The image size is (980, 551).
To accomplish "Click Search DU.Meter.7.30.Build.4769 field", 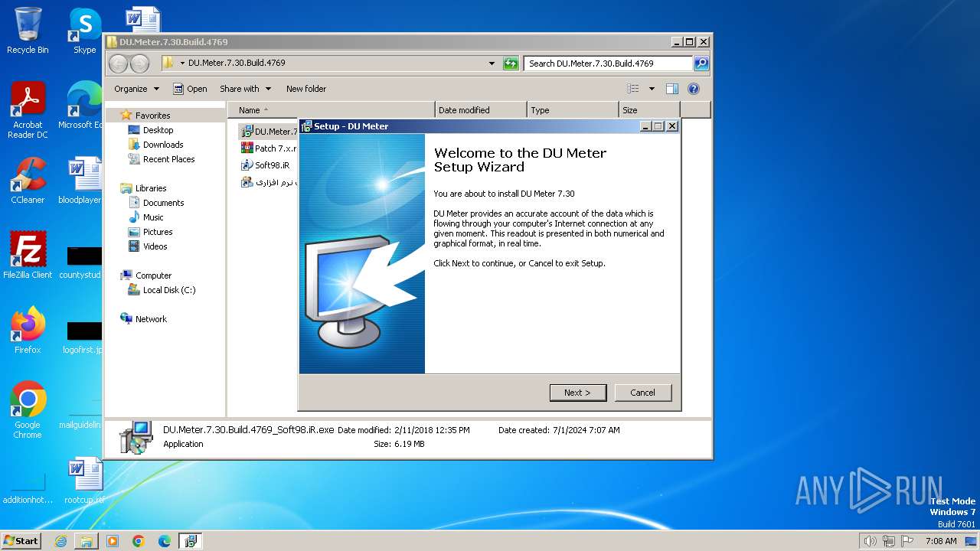I will [x=608, y=64].
